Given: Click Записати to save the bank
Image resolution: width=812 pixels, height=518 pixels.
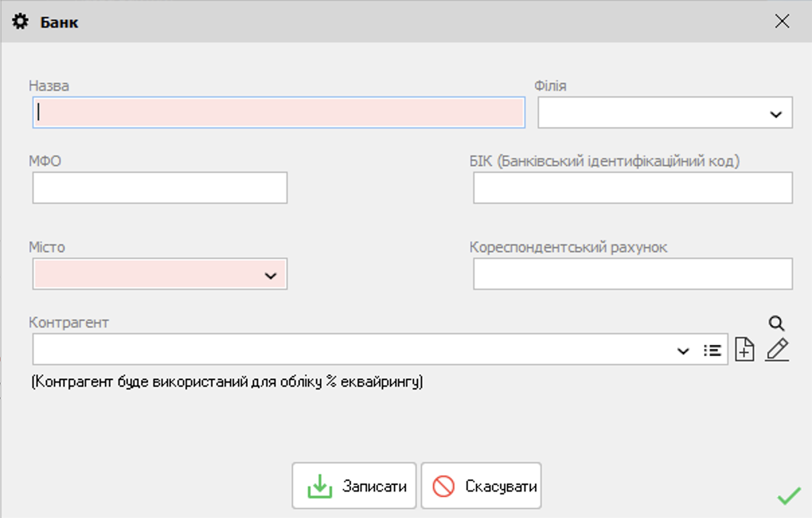Looking at the screenshot, I should point(354,486).
